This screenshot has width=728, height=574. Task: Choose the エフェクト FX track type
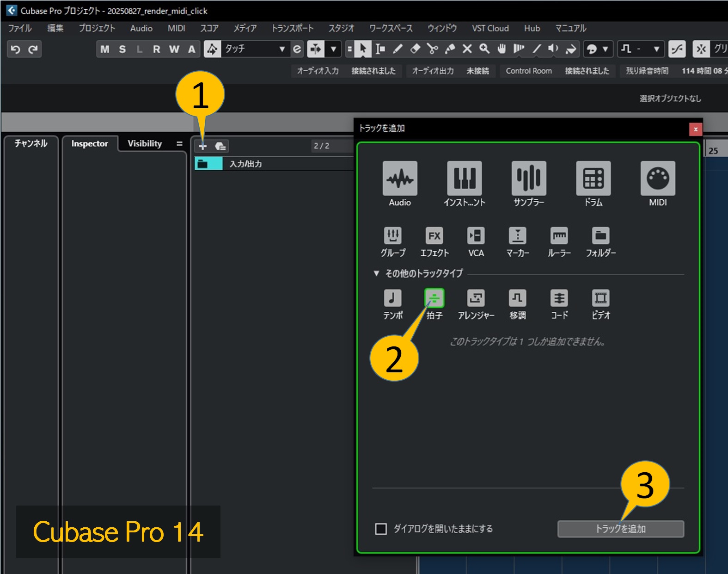[434, 242]
